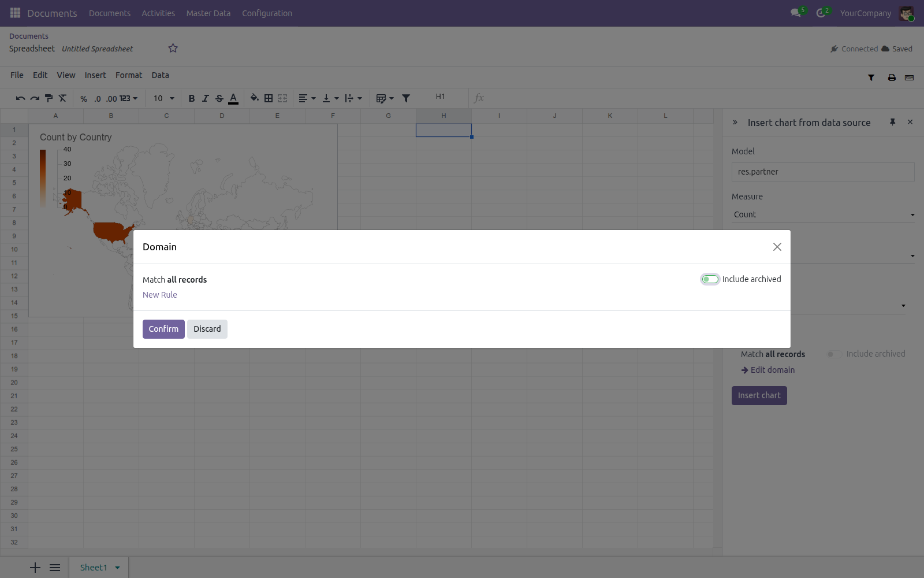Collapse the side panel with chevron icon
This screenshot has height=578, width=924.
(x=735, y=123)
